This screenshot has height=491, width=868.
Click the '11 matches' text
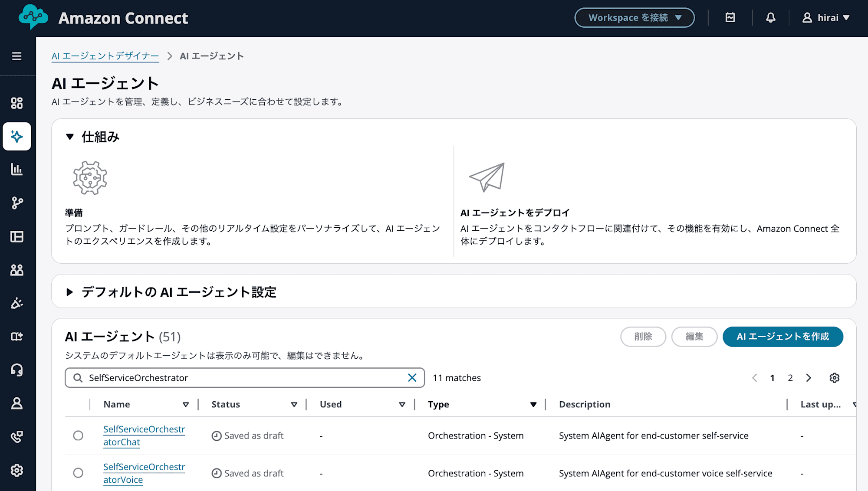(x=457, y=378)
